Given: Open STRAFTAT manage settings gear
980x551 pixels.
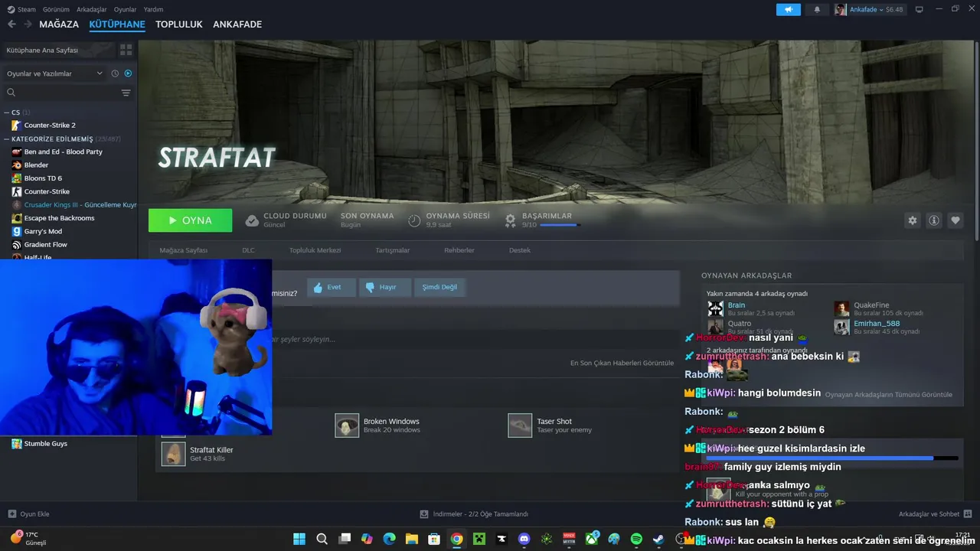Looking at the screenshot, I should click(912, 220).
